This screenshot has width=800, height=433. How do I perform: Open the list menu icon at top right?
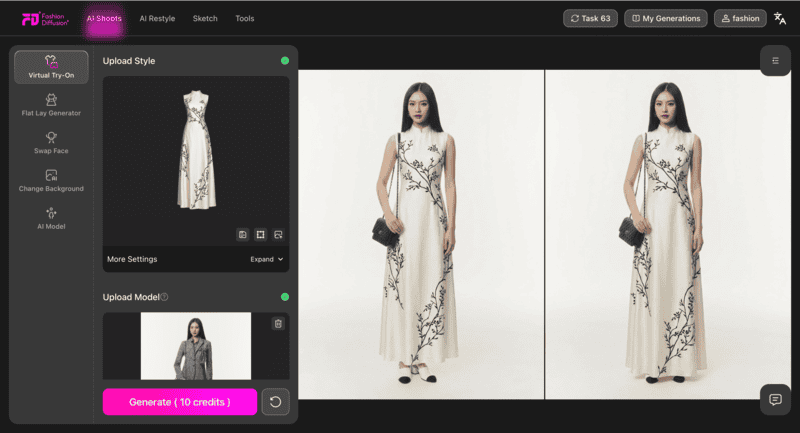tap(776, 61)
